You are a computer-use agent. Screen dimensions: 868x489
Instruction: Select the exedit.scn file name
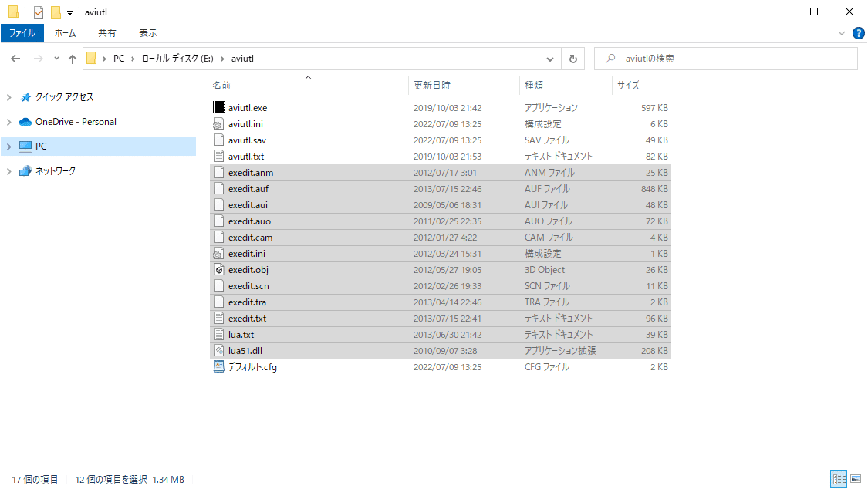pos(248,286)
